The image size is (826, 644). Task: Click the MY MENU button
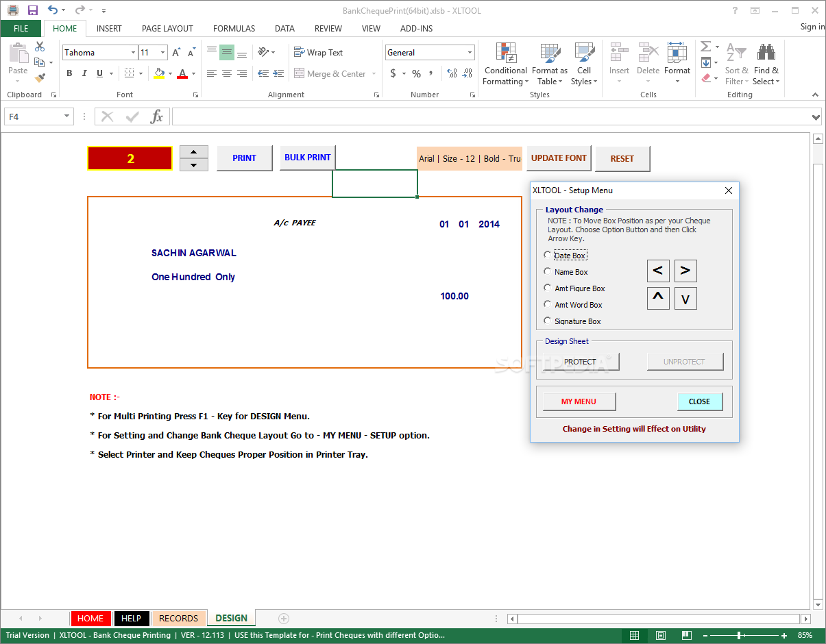[x=579, y=401]
